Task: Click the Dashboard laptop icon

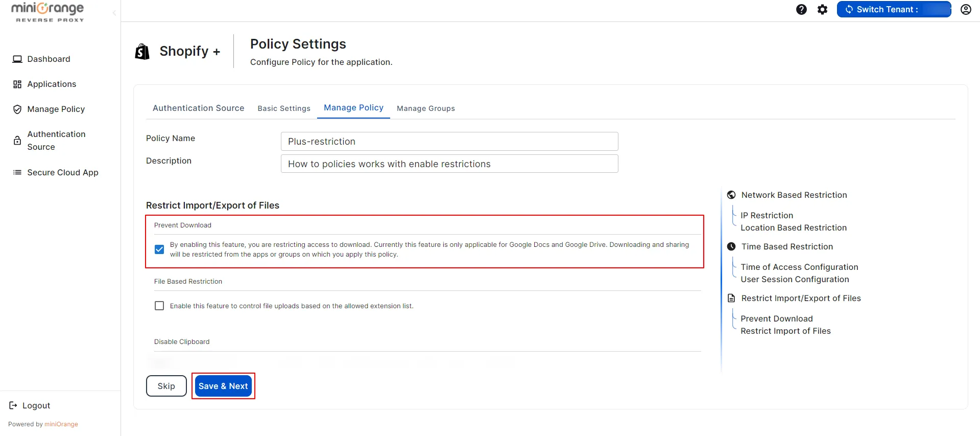Action: (x=17, y=59)
